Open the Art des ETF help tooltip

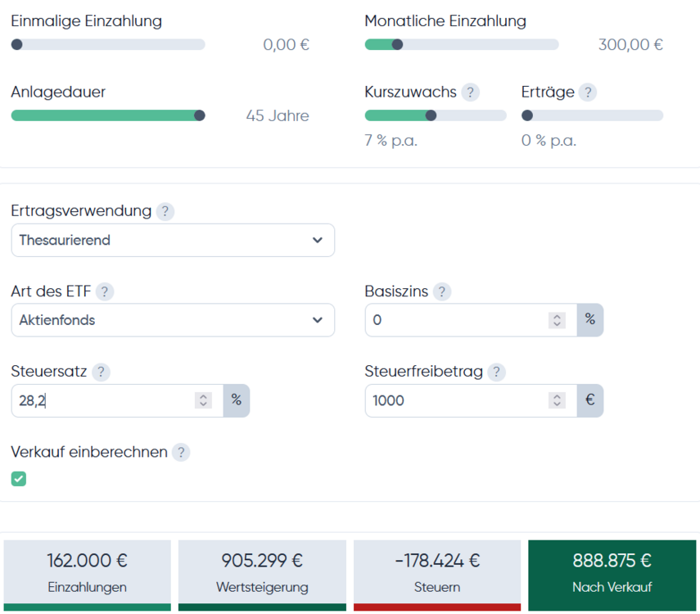[105, 291]
